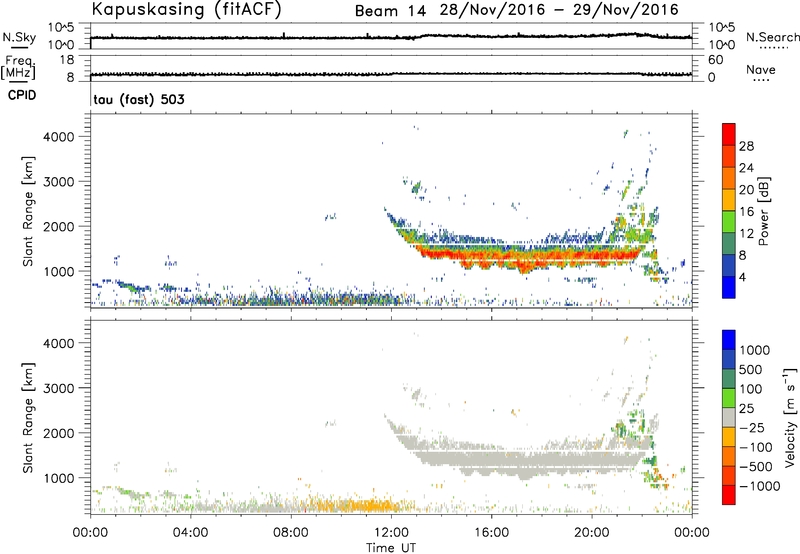This screenshot has height=554, width=800.
Task: Click the N.Search legend label
Action: pos(773,37)
